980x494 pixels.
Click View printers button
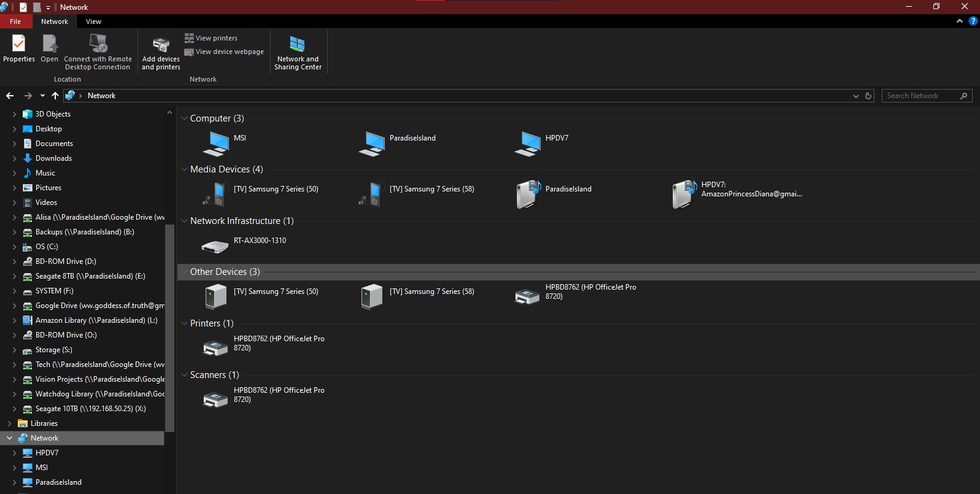pyautogui.click(x=211, y=38)
